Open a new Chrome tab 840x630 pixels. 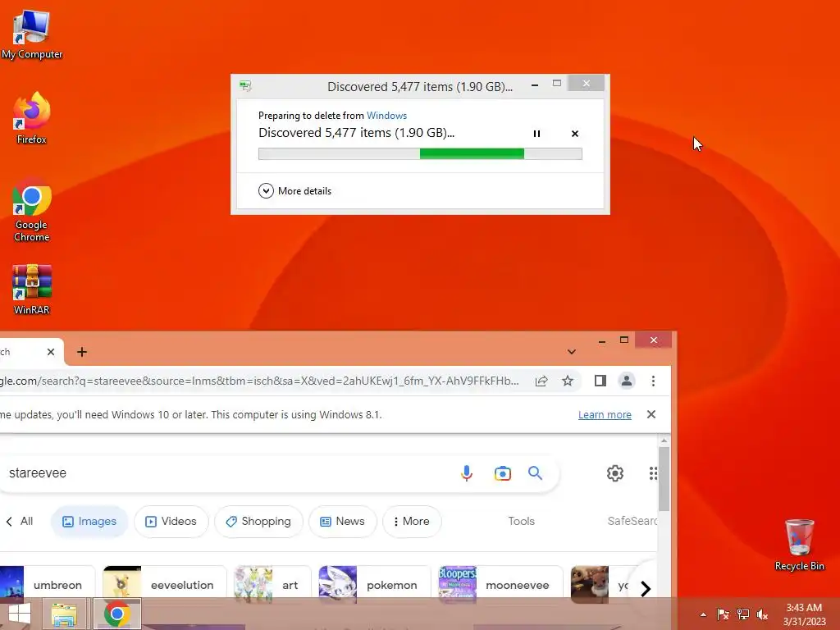tap(82, 352)
